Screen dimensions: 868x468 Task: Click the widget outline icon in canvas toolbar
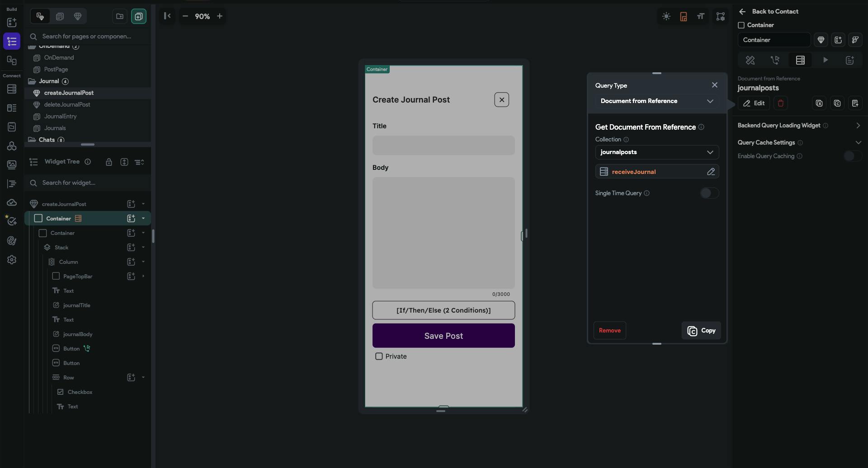pyautogui.click(x=721, y=17)
